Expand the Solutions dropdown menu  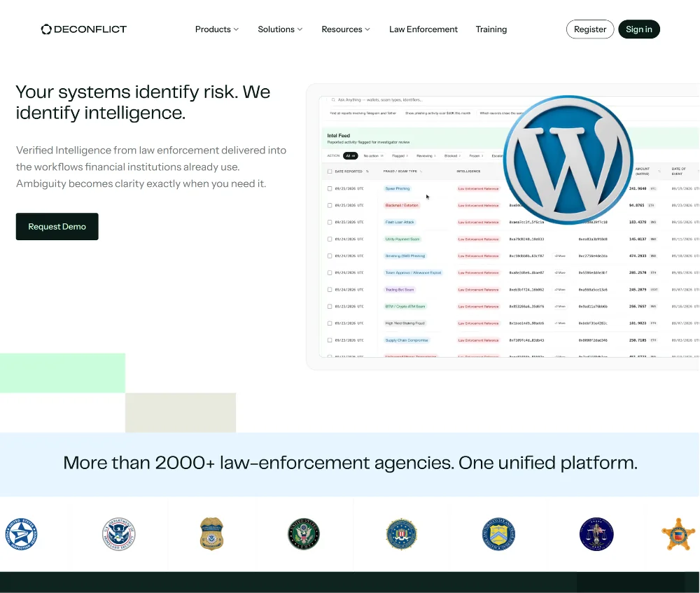click(280, 29)
